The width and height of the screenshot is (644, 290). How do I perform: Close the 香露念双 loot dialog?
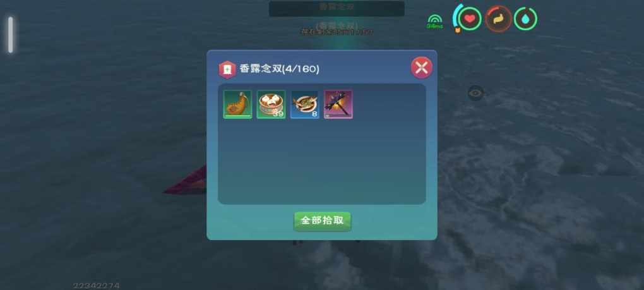click(422, 68)
